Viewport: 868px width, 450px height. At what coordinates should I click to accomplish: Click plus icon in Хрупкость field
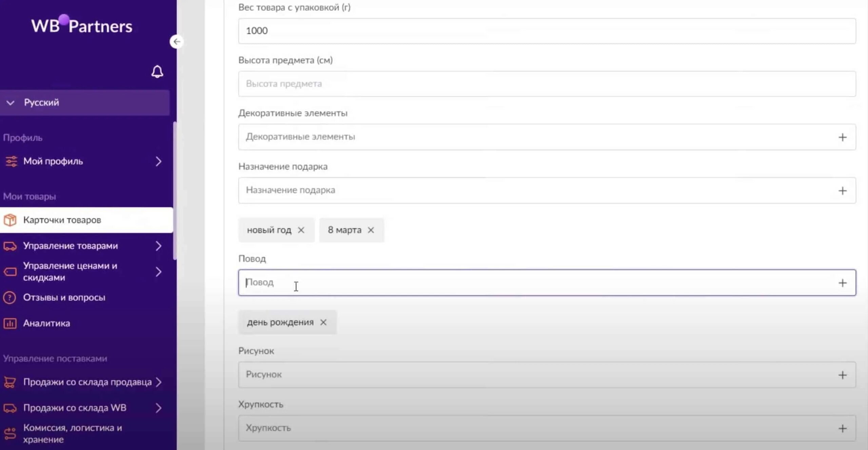(842, 428)
